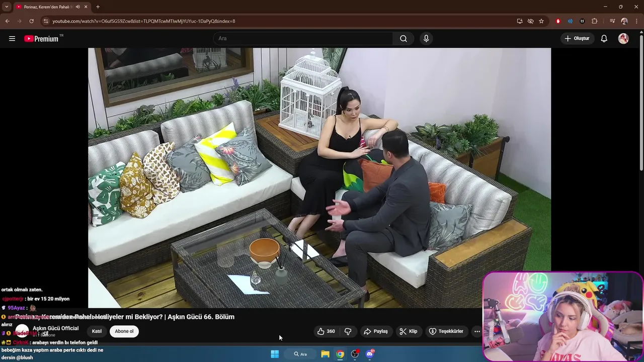The height and width of the screenshot is (362, 644).
Task: Go to YouTube Premium home logo
Action: click(x=41, y=39)
